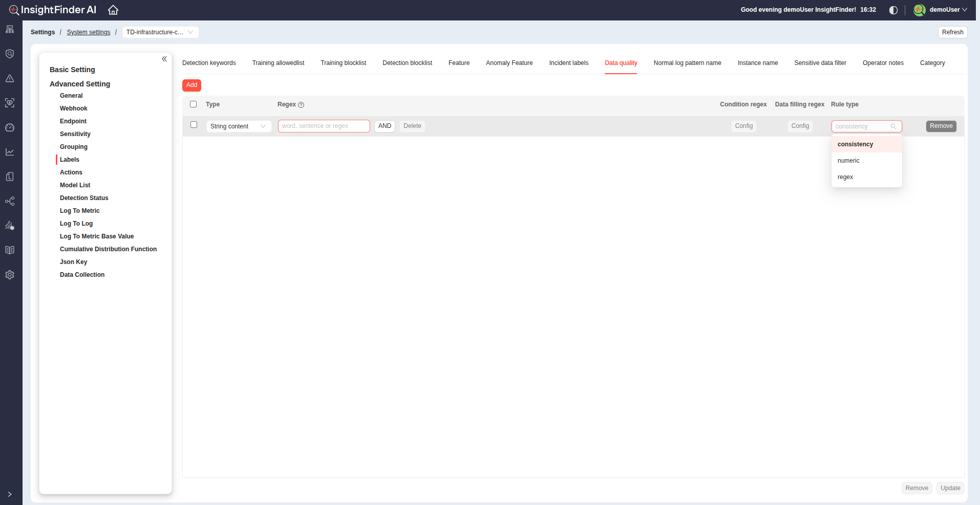Open the book icon in sidebar
Viewport: 980px width, 505px height.
click(x=10, y=250)
